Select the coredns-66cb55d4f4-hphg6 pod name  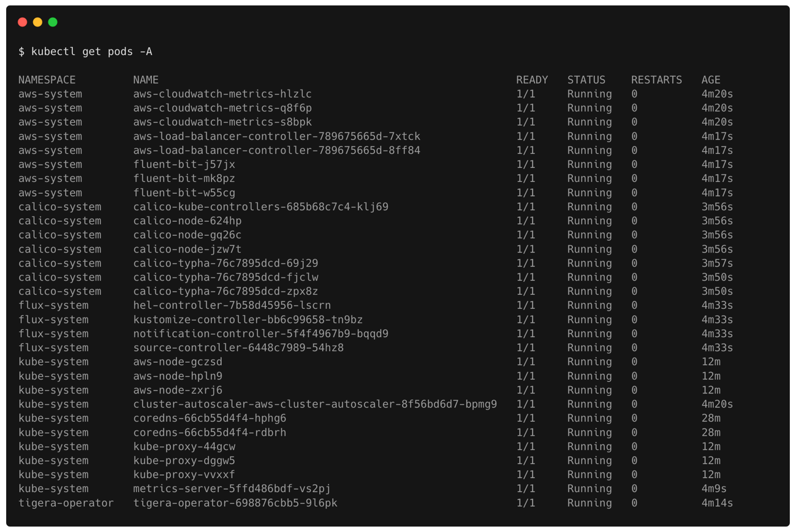(210, 419)
